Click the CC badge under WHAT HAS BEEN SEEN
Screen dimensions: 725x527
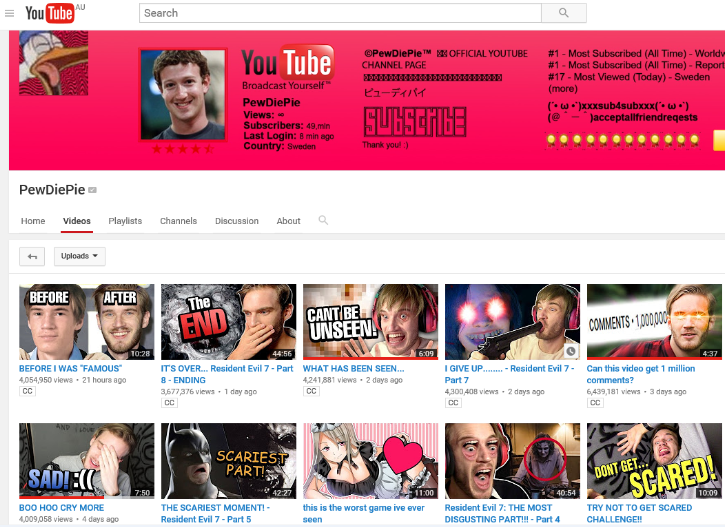pos(311,391)
